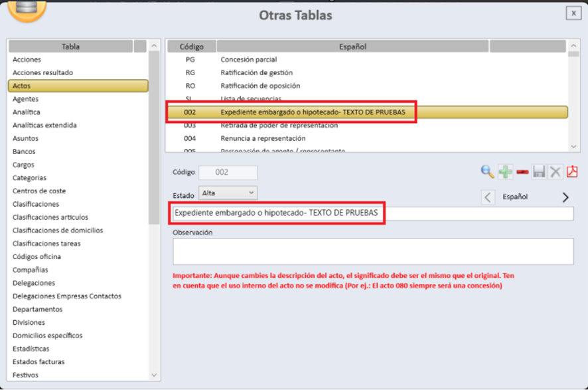Screen dimensions: 588x390
Task: Open Centros de coste table
Action: [x=39, y=191]
